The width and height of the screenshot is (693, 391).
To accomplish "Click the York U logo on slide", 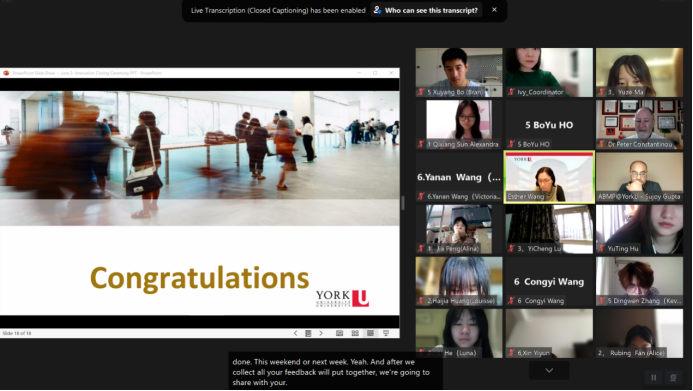I will click(342, 298).
